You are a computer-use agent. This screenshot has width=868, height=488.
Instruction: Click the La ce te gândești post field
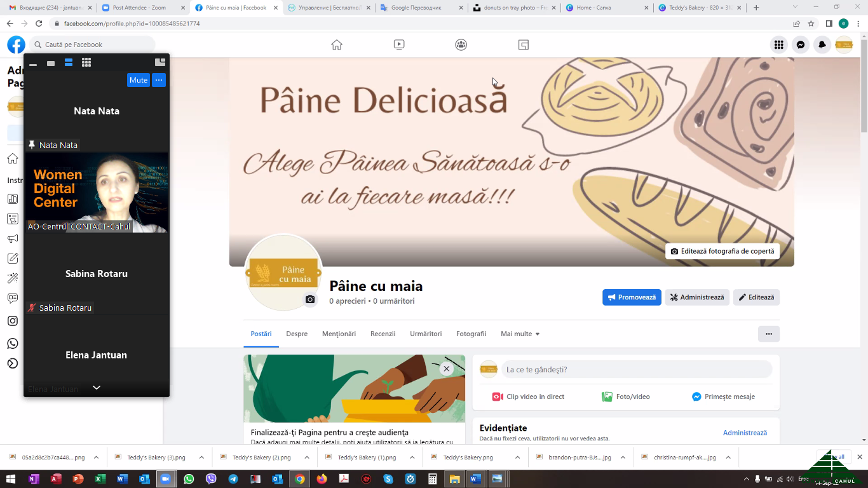[x=637, y=369]
